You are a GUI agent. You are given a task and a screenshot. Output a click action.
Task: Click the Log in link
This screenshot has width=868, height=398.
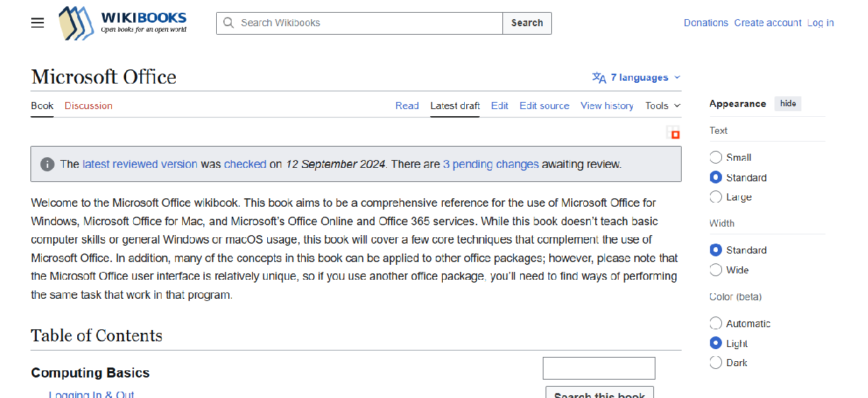821,23
